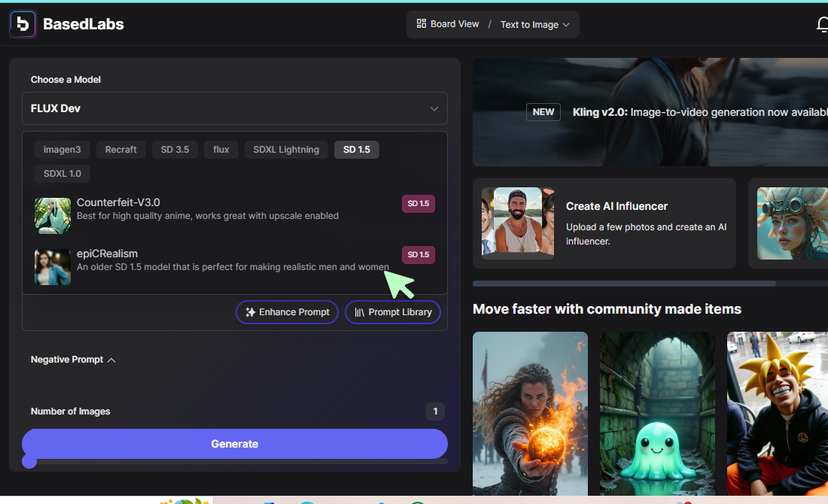
Task: Click the BasedLabs brand name text
Action: (84, 24)
